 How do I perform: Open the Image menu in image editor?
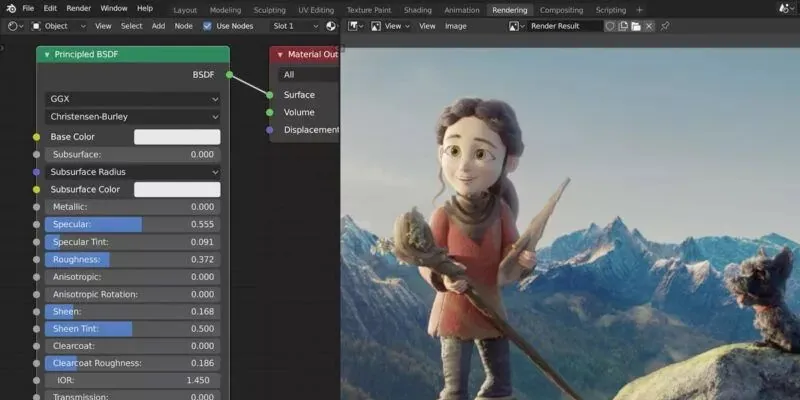click(x=456, y=26)
